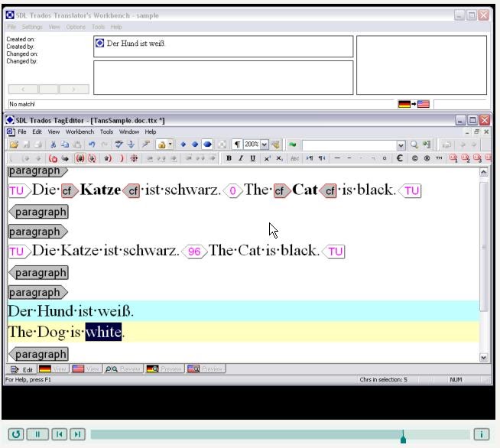Click right-to-left paragraph direction icon
500x448 pixels.
322,158
